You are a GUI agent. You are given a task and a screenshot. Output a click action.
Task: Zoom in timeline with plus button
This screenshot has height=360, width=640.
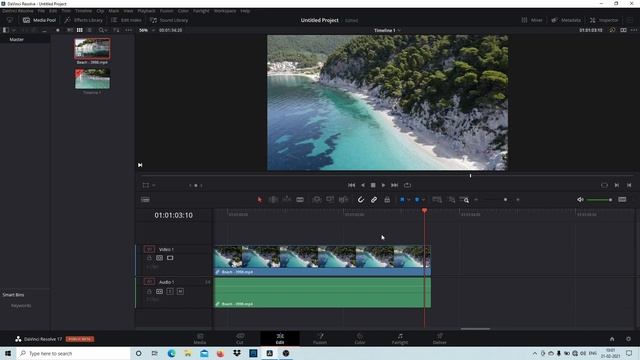[x=518, y=200]
